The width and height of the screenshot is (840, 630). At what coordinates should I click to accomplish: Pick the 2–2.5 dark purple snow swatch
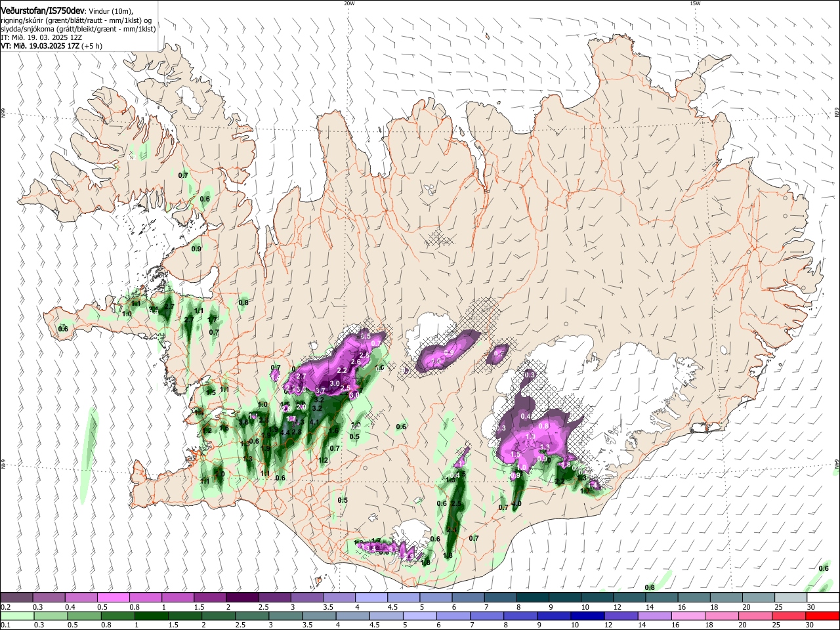241,598
